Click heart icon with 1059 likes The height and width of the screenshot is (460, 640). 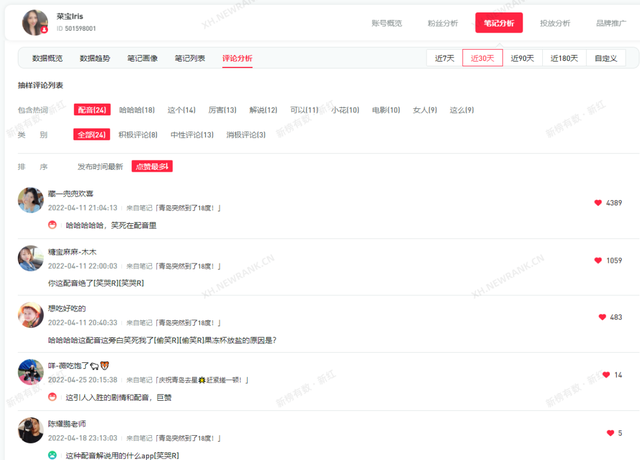(598, 260)
